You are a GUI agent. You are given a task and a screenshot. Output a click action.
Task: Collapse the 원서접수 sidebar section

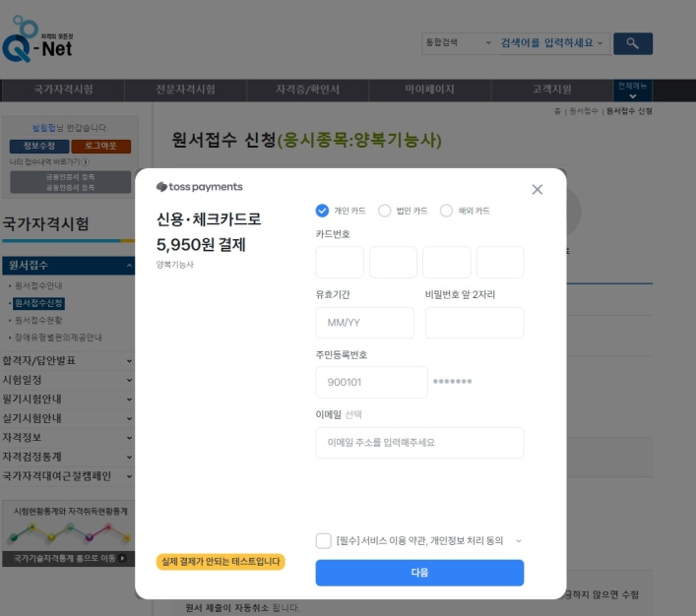point(69,266)
